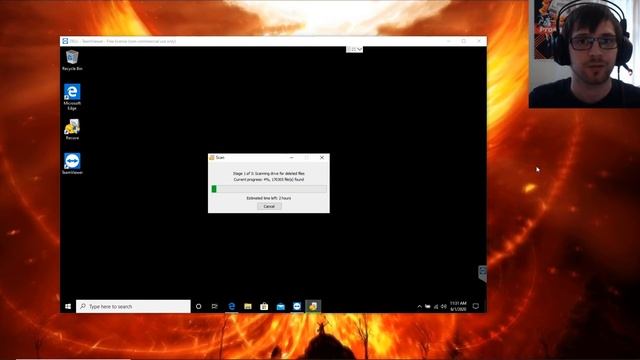Click the 'Current progress' files found text

[269, 180]
